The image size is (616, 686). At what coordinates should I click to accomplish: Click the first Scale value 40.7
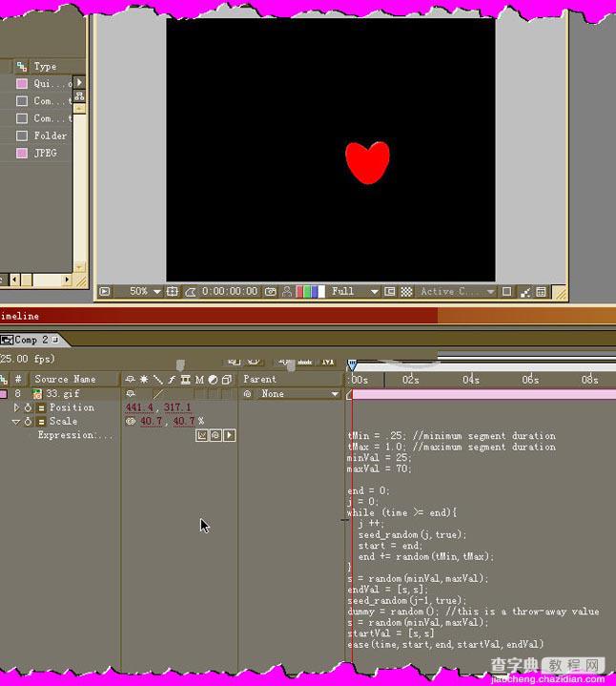pyautogui.click(x=151, y=422)
